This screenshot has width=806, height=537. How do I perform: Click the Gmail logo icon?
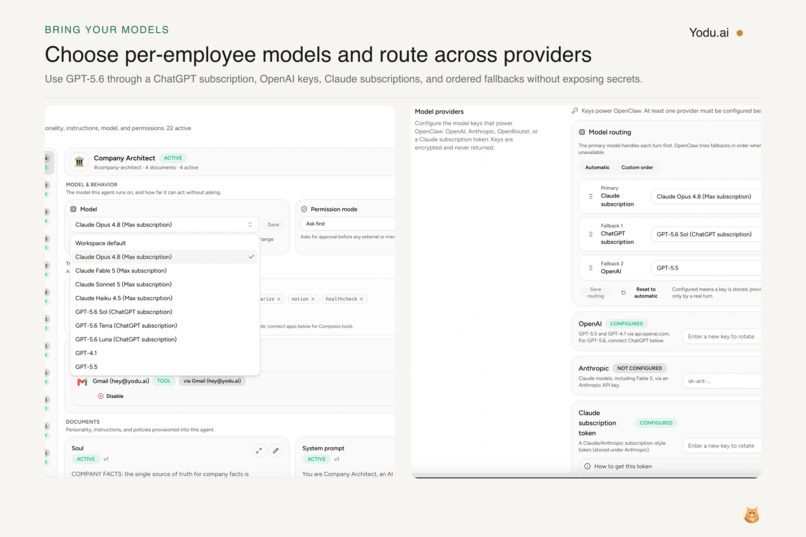(x=82, y=382)
